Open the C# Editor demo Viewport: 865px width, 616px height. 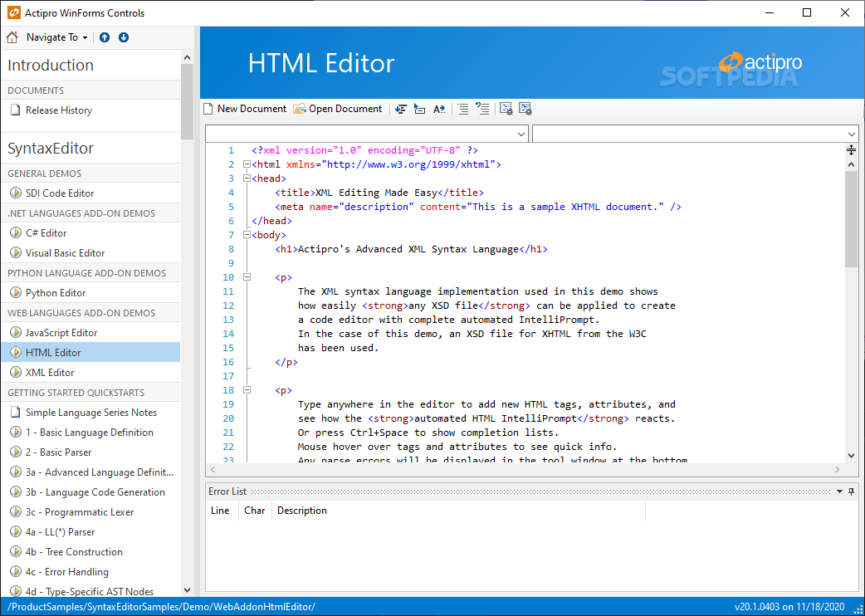pos(90,232)
